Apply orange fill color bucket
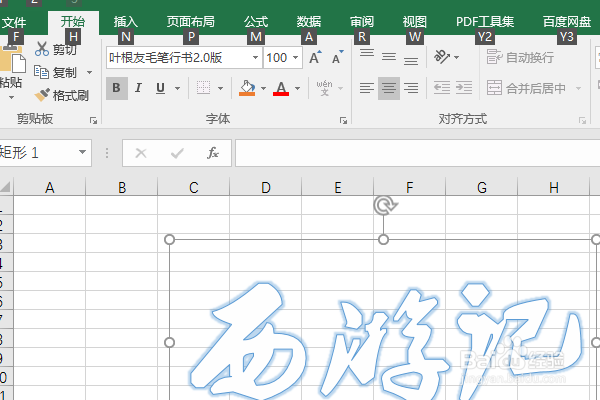The height and width of the screenshot is (400, 600). (x=247, y=88)
